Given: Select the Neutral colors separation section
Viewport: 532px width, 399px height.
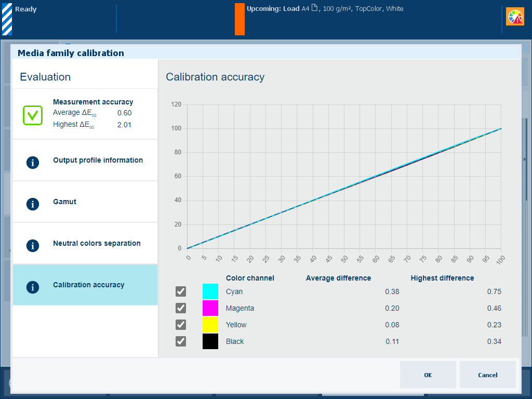Looking at the screenshot, I should 97,244.
